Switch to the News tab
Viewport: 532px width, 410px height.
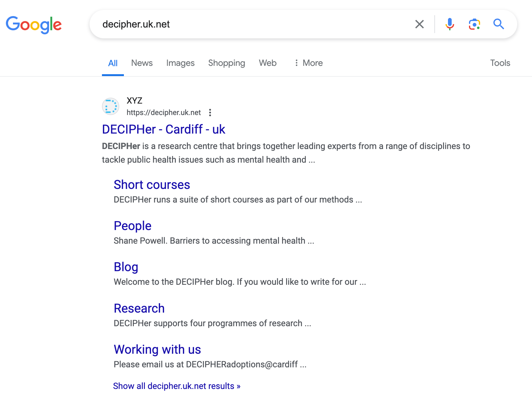click(142, 63)
